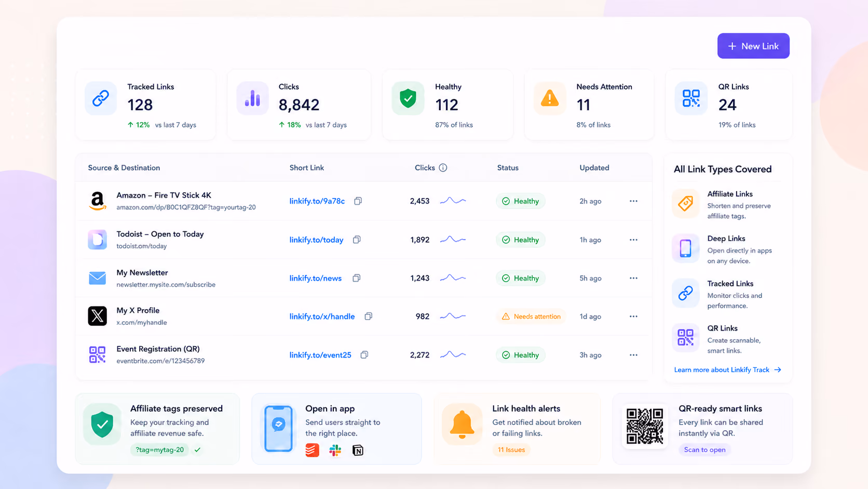Click the Deep Links phone icon

[685, 248]
